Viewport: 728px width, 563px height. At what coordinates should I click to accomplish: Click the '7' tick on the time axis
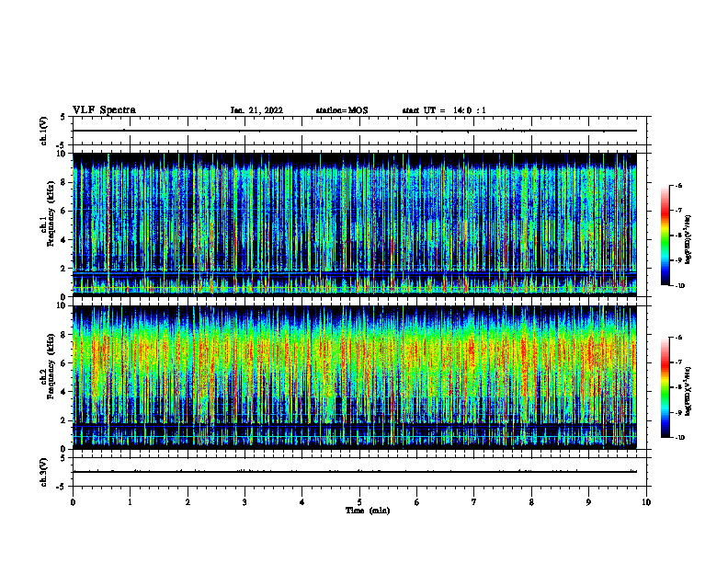click(474, 502)
